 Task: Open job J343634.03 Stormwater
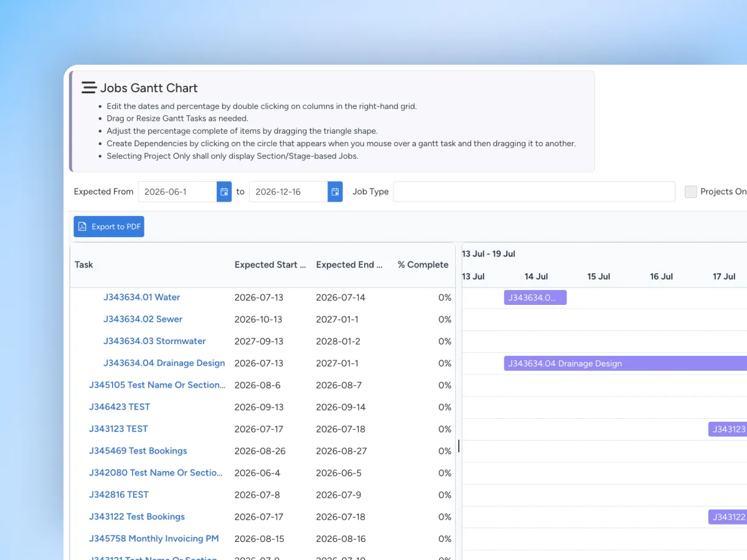[154, 341]
